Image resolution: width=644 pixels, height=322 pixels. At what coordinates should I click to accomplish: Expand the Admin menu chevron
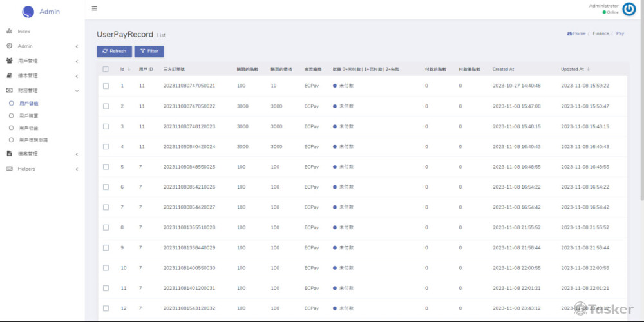77,46
